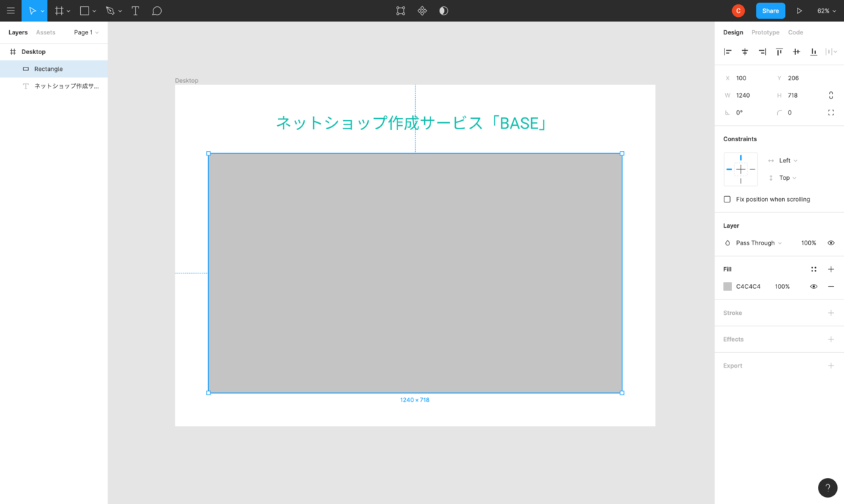The height and width of the screenshot is (504, 844).
Task: Select the Desktop frame layer
Action: coord(53,52)
